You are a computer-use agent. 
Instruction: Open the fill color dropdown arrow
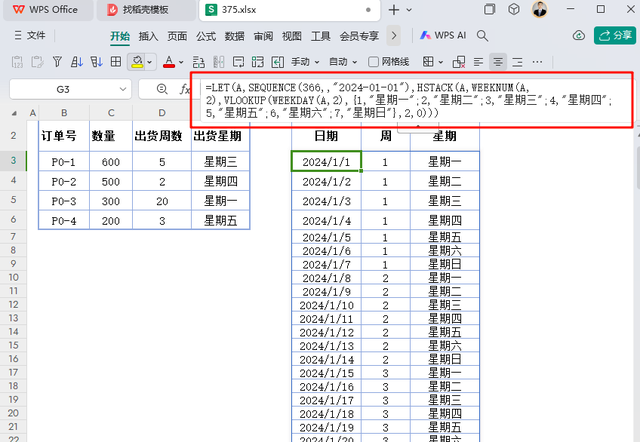click(150, 62)
